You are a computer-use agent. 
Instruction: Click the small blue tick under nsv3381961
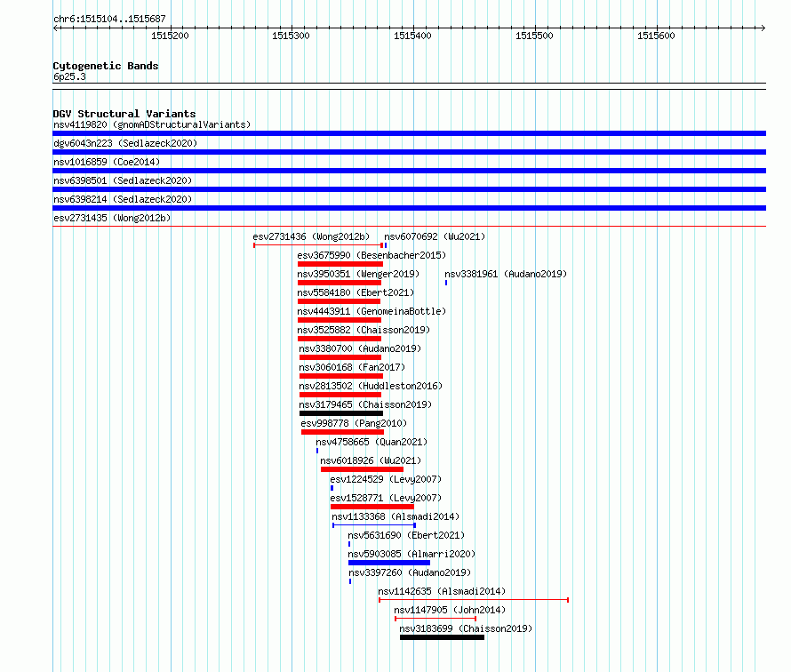coord(446,283)
